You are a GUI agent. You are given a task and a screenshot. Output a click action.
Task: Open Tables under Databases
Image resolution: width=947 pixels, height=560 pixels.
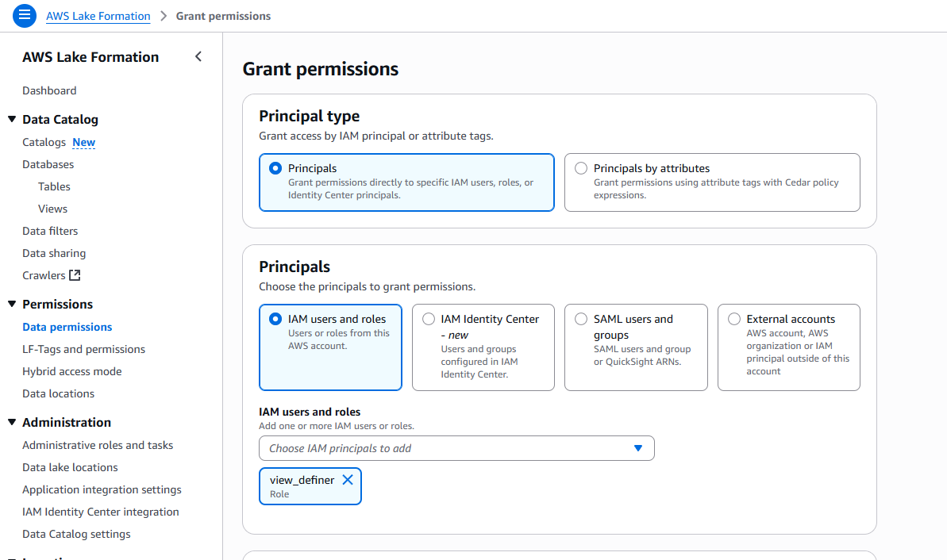click(54, 186)
